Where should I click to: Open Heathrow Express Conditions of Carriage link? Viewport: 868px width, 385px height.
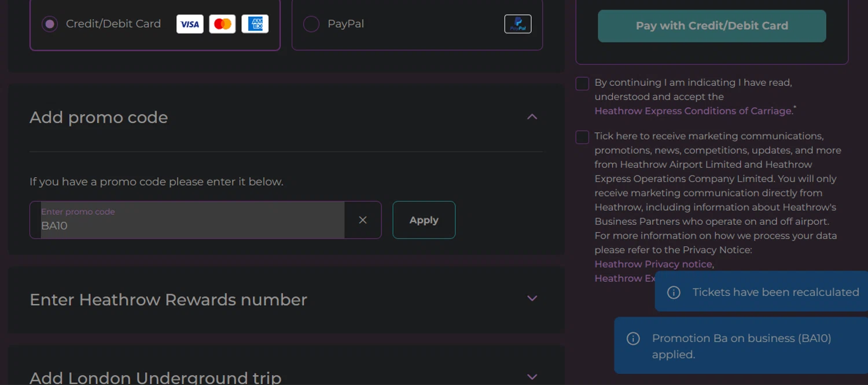click(693, 111)
